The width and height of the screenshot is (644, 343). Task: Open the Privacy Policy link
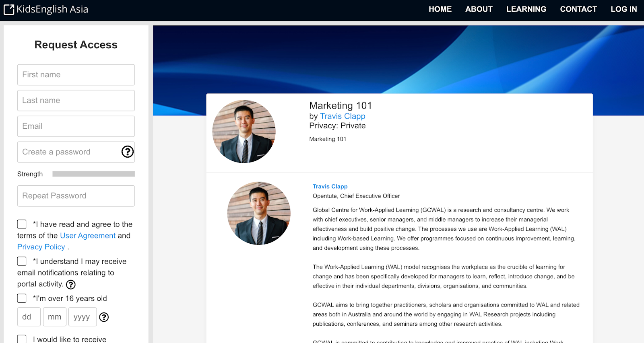[x=41, y=247]
